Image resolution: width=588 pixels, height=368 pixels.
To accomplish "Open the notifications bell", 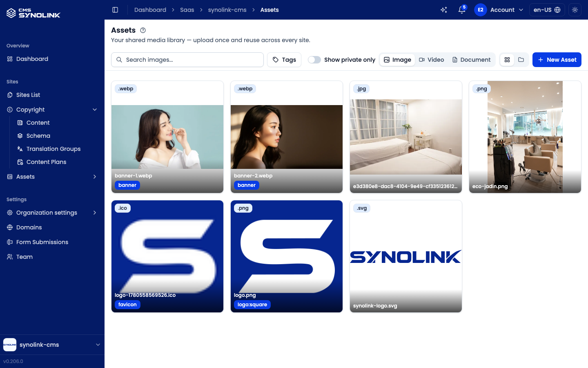I will [462, 10].
